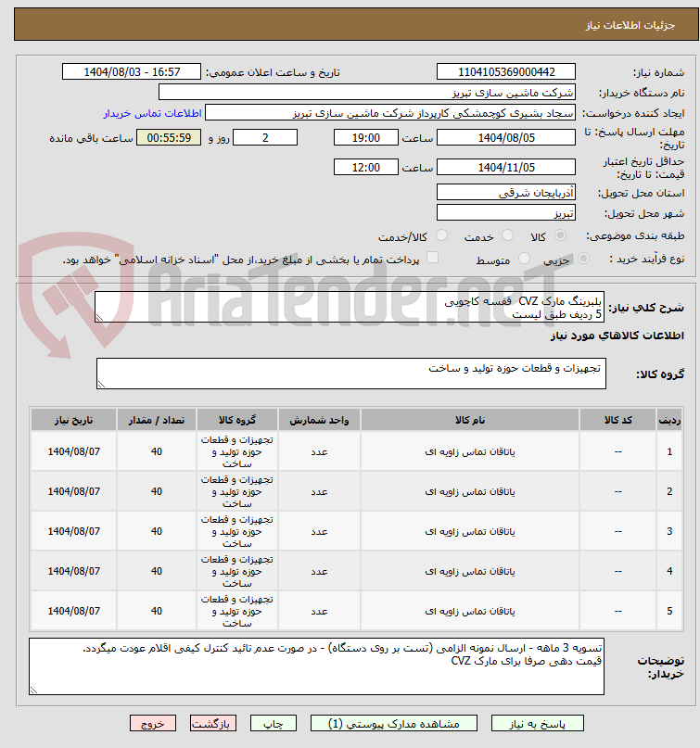Screen dimensions: 700x748
Task: Click item name in row 2
Action: (470, 491)
